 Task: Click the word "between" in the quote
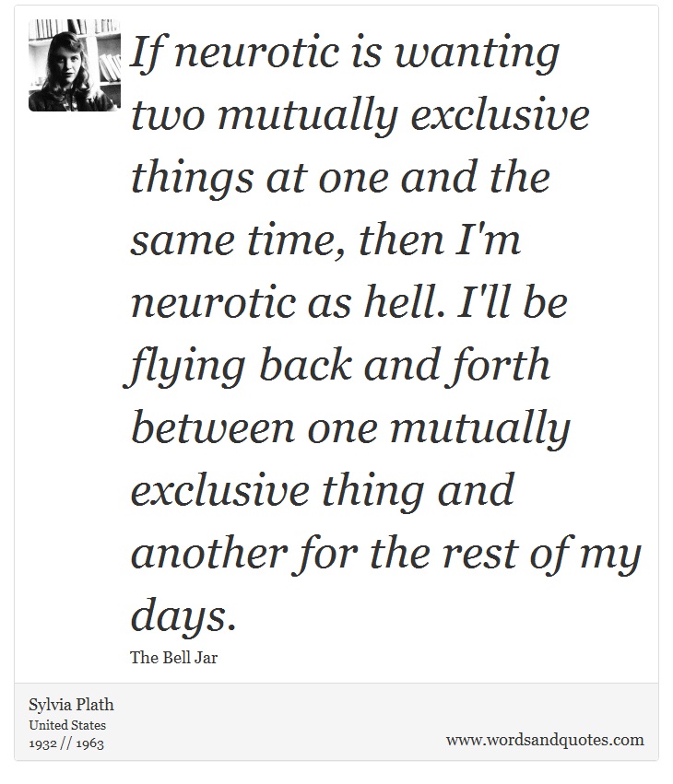tap(213, 427)
